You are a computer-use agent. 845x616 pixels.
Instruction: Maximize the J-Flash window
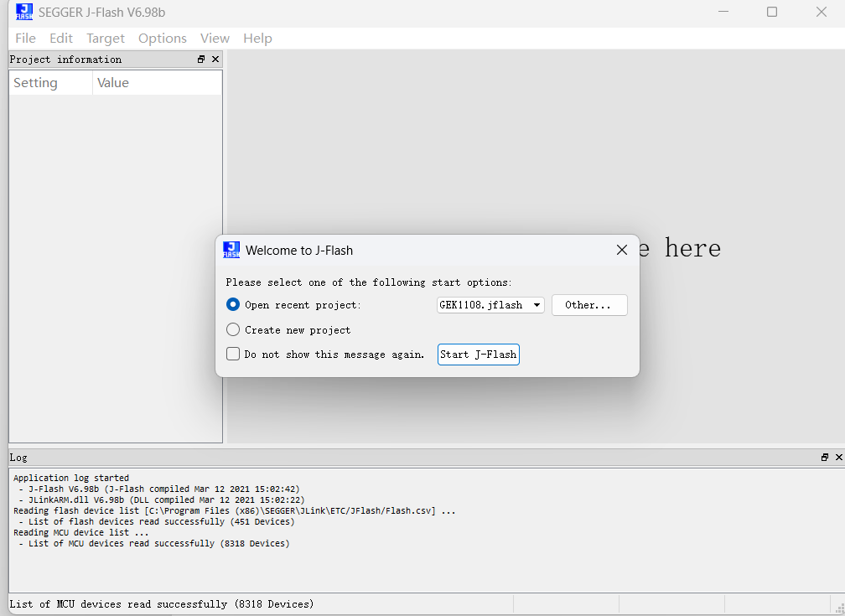772,12
